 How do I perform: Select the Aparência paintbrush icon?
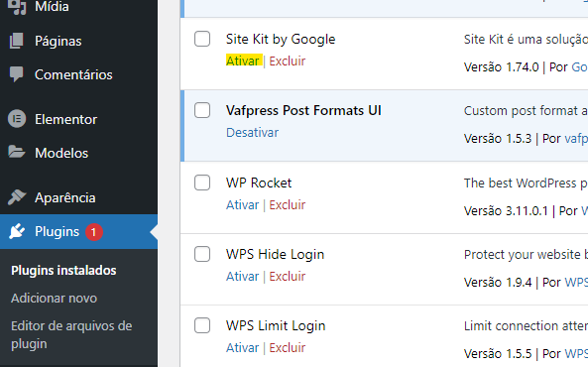click(x=17, y=197)
